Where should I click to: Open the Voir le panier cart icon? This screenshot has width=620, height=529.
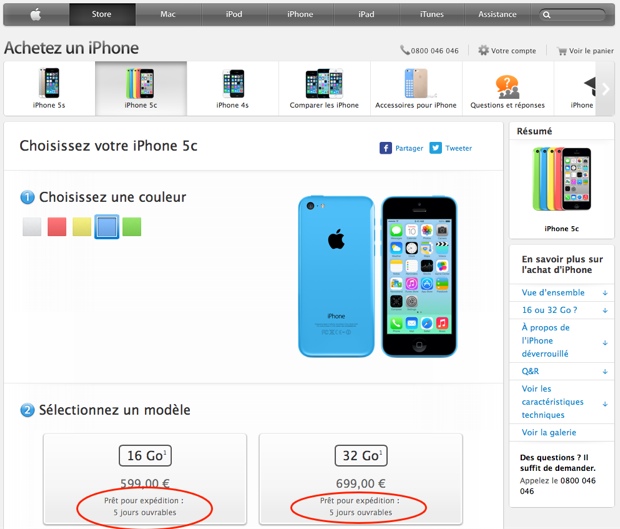tap(562, 51)
